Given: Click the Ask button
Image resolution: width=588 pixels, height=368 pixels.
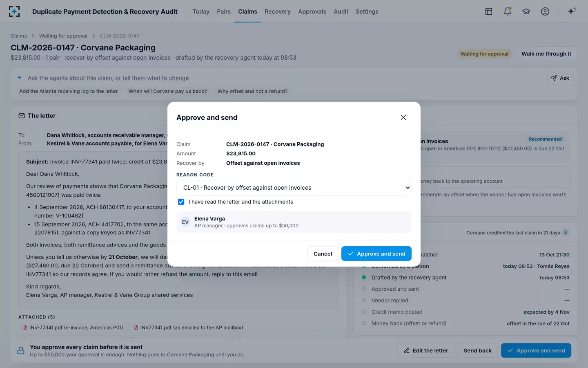Looking at the screenshot, I should (560, 78).
